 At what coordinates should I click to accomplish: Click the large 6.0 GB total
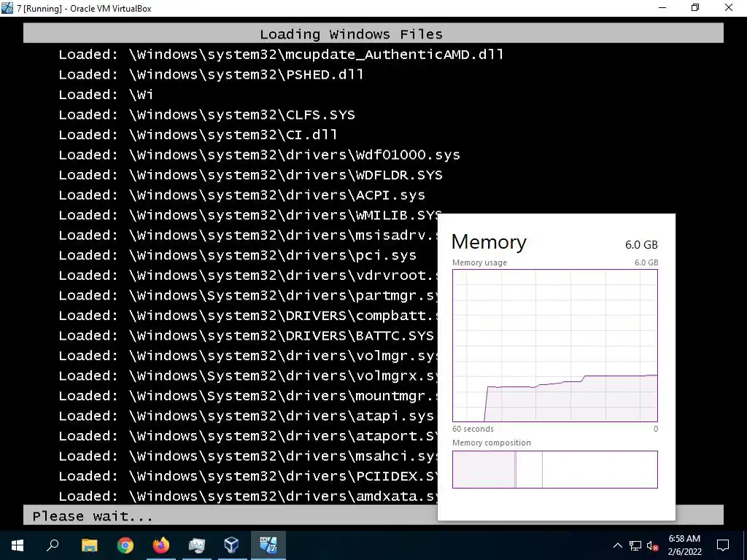tap(641, 245)
